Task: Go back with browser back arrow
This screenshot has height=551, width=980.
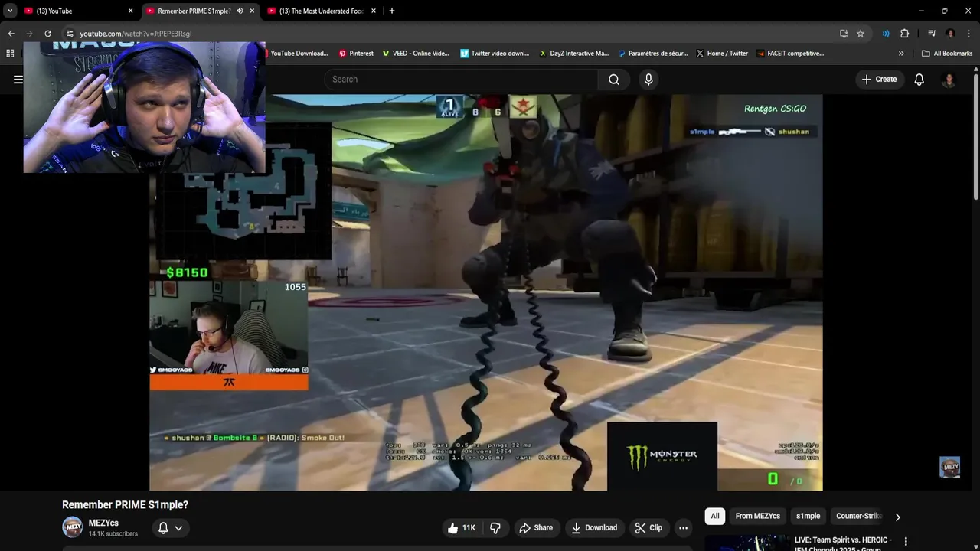Action: (x=11, y=34)
